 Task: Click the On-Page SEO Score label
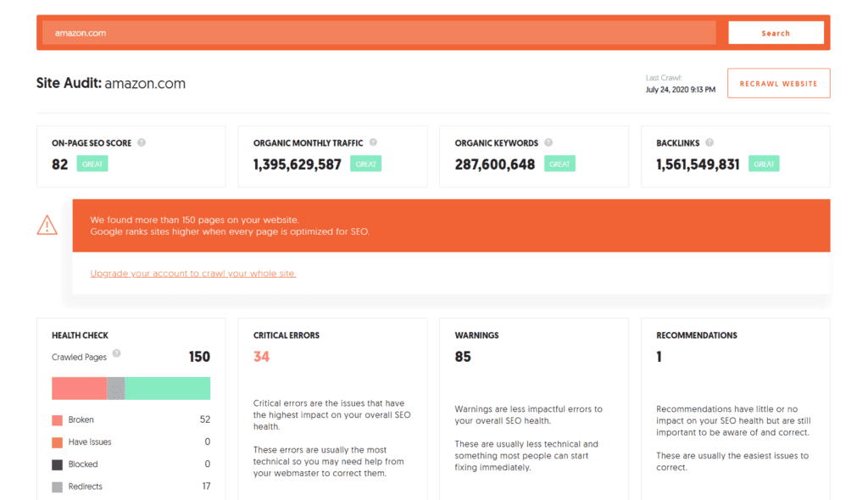pyautogui.click(x=92, y=143)
